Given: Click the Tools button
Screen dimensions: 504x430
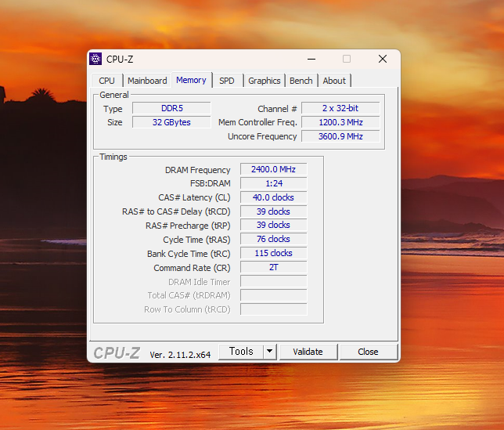Looking at the screenshot, I should (241, 352).
